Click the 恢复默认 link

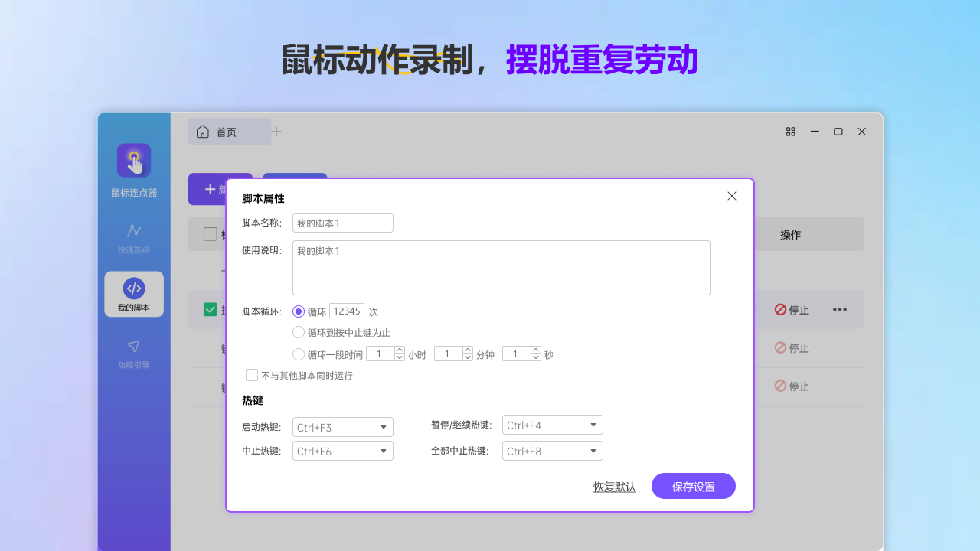[x=614, y=485]
